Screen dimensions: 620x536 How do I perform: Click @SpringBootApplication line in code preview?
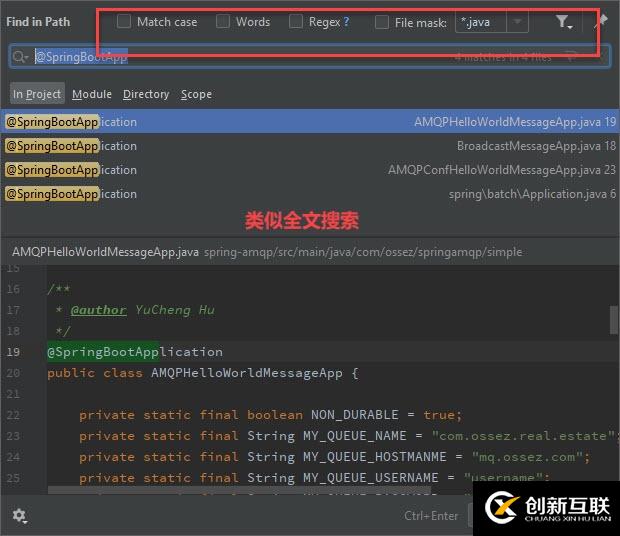(x=135, y=352)
